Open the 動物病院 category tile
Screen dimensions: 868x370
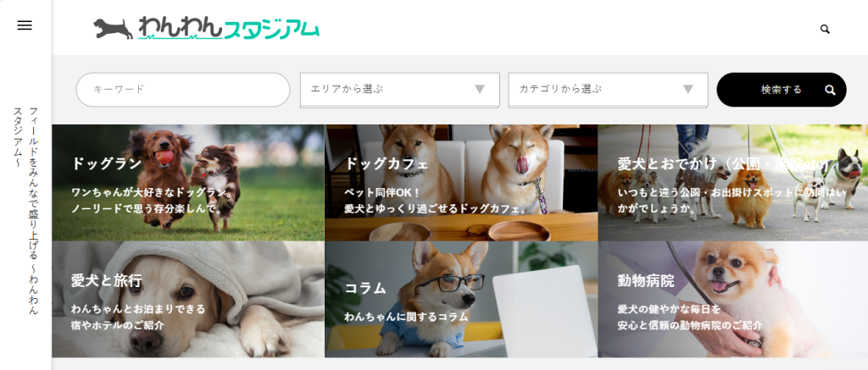click(733, 299)
